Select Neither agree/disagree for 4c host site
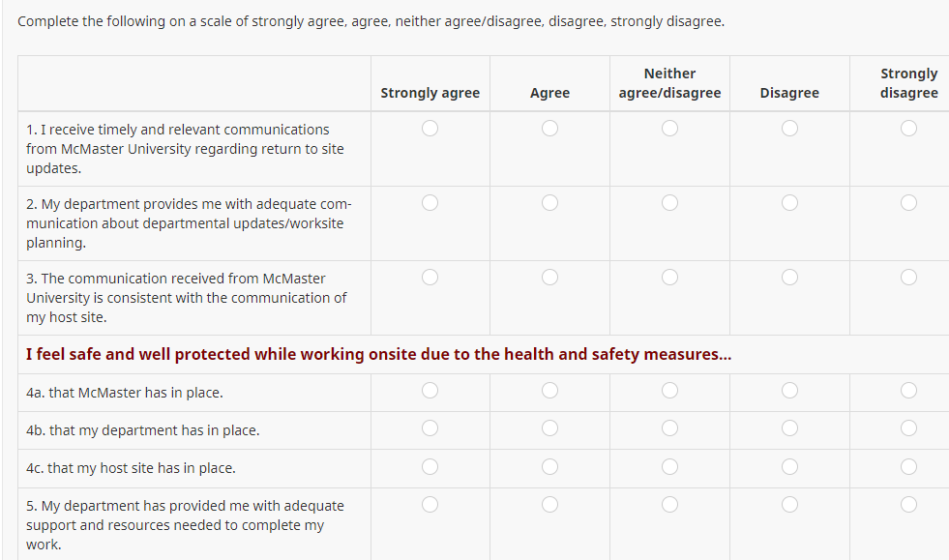Image resolution: width=949 pixels, height=560 pixels. click(x=669, y=466)
